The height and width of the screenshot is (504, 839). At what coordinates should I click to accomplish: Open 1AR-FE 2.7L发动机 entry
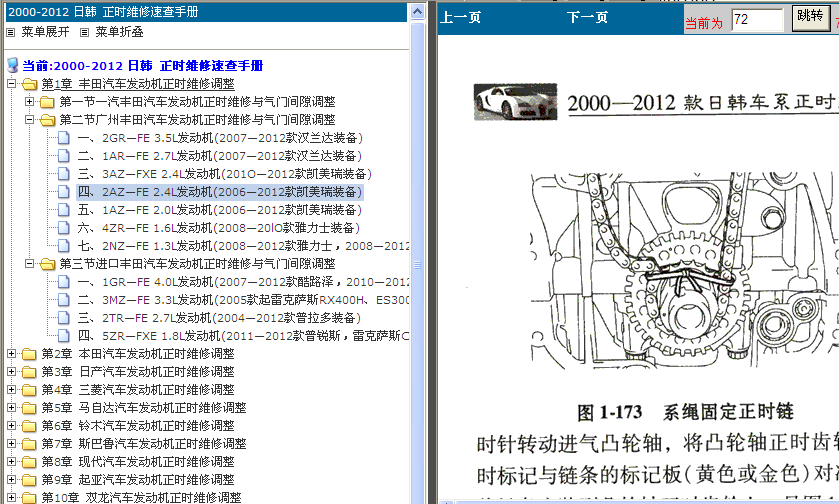220,156
